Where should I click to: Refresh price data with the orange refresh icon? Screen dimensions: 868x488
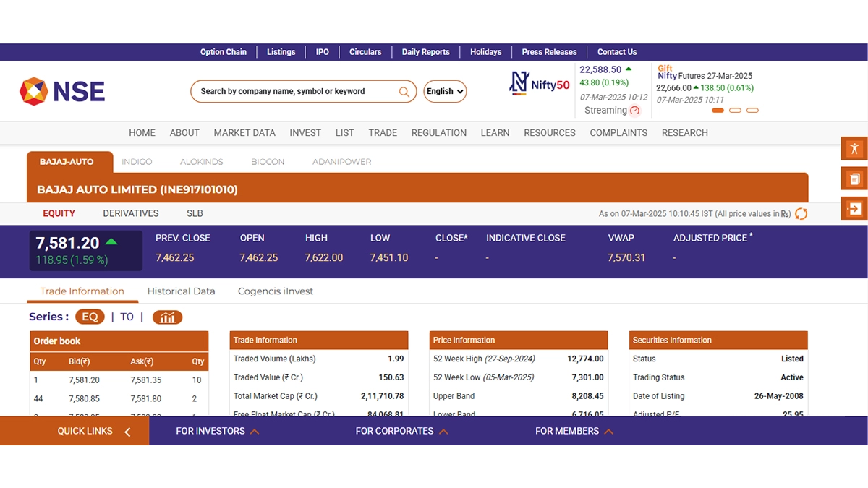coord(801,214)
